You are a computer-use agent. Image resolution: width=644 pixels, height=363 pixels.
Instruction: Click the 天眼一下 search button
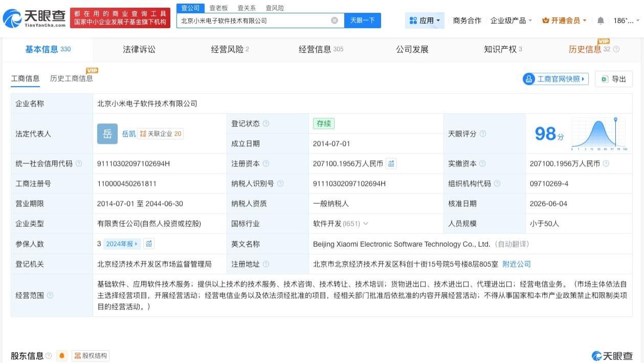click(362, 20)
